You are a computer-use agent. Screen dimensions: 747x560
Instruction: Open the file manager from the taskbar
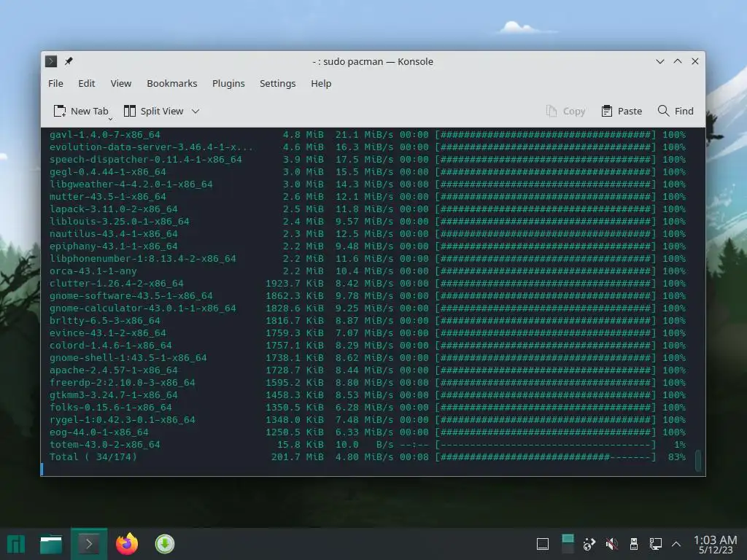[x=51, y=544]
